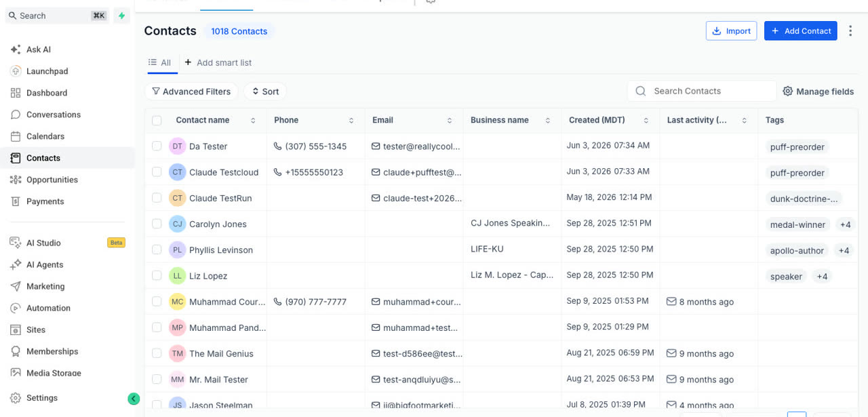The image size is (868, 417).
Task: Open the Calendars section
Action: 45,136
